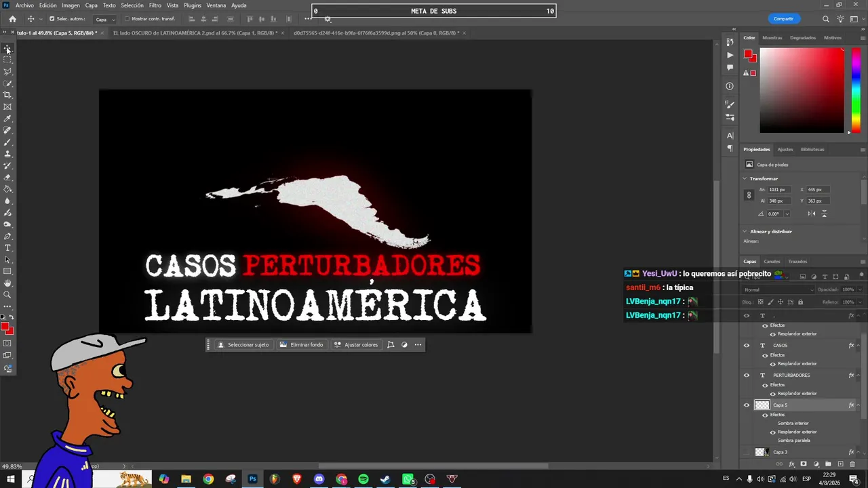The image size is (868, 488).
Task: Select the Move tool in the toolbar
Action: [x=7, y=48]
